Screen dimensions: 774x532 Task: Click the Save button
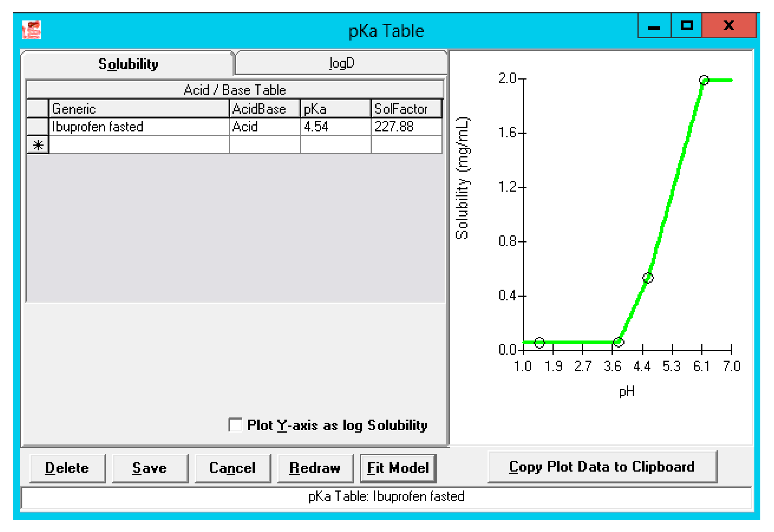tap(150, 468)
